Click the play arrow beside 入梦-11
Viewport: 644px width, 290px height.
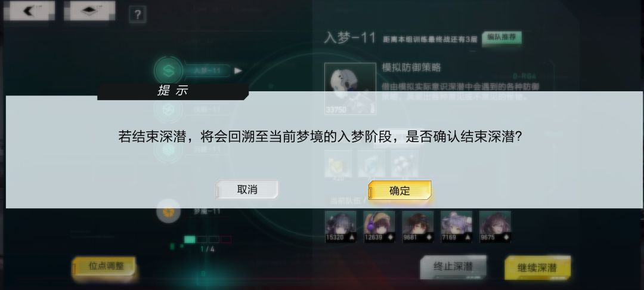coord(238,70)
